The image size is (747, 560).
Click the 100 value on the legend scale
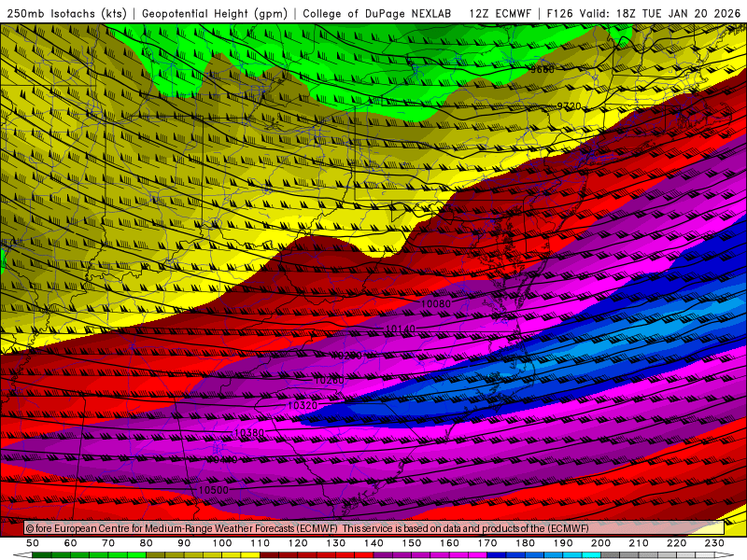click(x=222, y=543)
